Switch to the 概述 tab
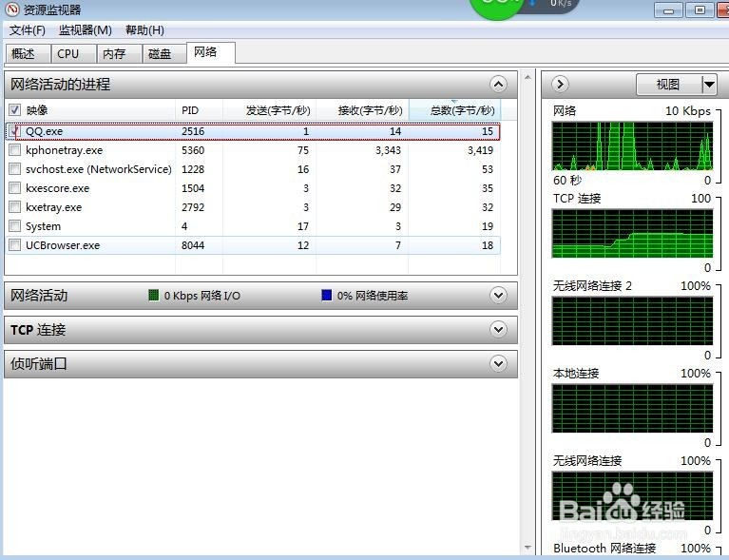This screenshot has width=729, height=560. (x=28, y=53)
